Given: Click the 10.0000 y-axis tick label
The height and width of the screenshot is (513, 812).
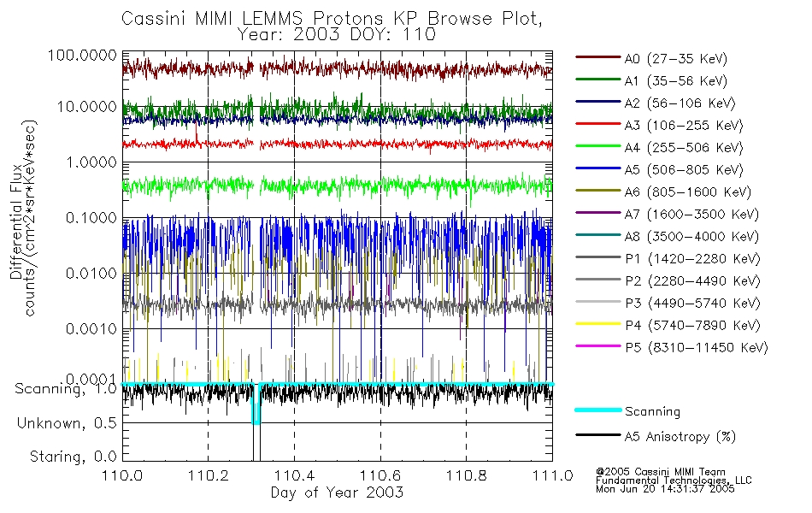Looking at the screenshot, I should tap(86, 107).
